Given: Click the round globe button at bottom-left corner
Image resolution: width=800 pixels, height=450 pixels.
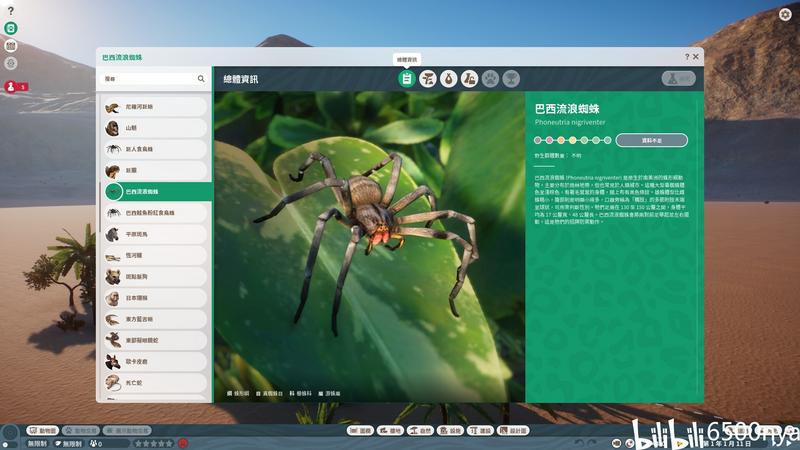Looking at the screenshot, I should coord(10,434).
